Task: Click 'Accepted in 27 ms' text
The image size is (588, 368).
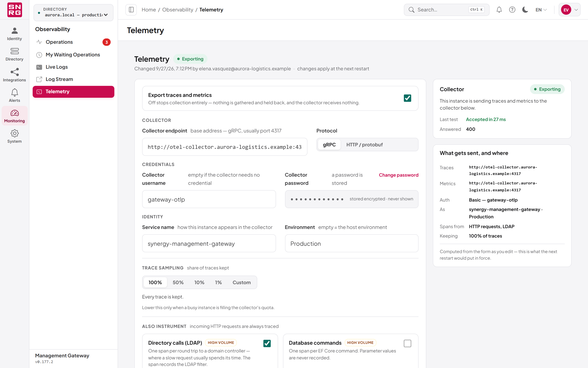Action: coord(486,120)
